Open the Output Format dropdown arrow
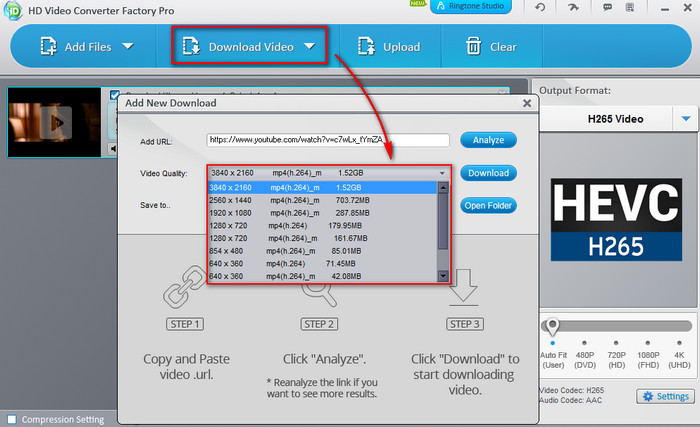Image resolution: width=700 pixels, height=427 pixels. (x=686, y=119)
